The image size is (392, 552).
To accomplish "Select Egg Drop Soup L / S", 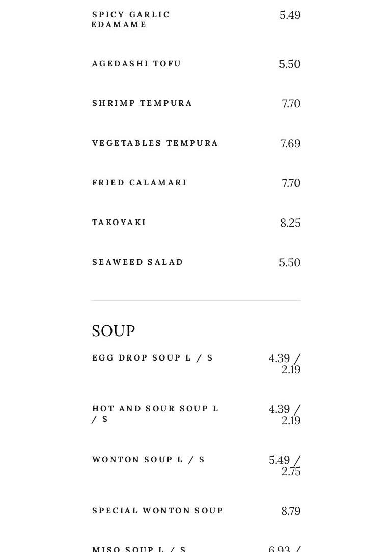I will click(152, 358).
